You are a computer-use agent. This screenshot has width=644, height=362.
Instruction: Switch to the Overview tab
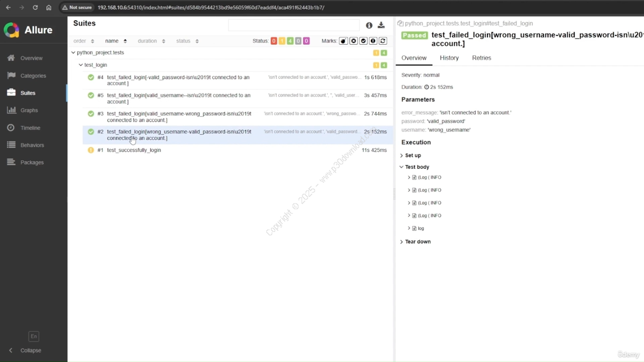click(414, 58)
